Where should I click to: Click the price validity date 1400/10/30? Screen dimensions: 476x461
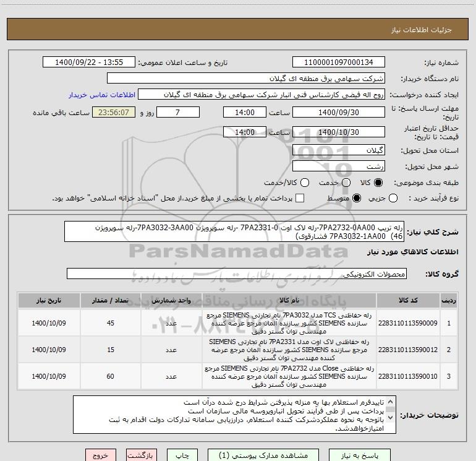339,132
